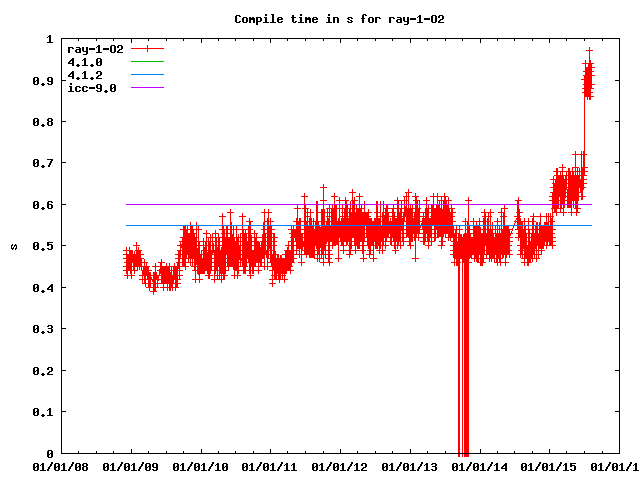Click the red ray-1-O2 legend line sample
The image size is (640, 480).
[x=145, y=48]
